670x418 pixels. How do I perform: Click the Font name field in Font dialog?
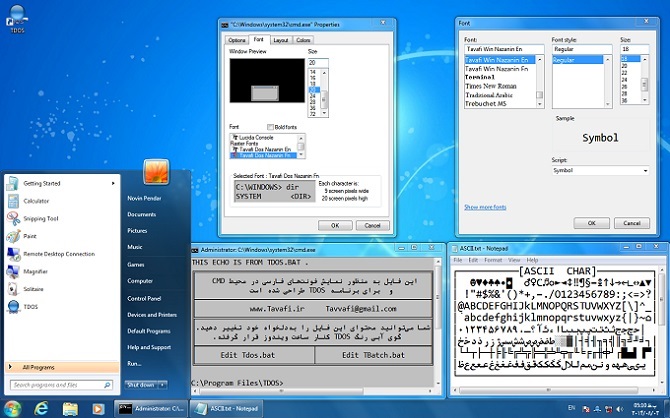tap(504, 49)
